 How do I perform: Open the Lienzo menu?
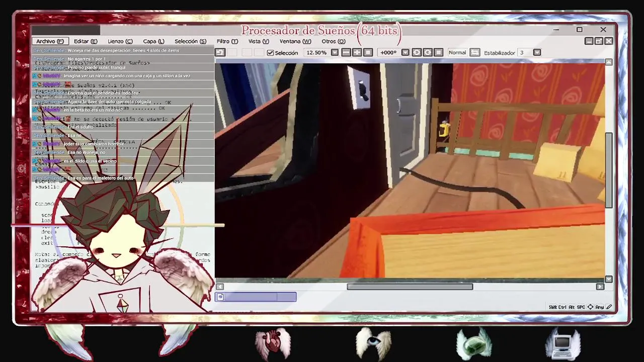[120, 41]
